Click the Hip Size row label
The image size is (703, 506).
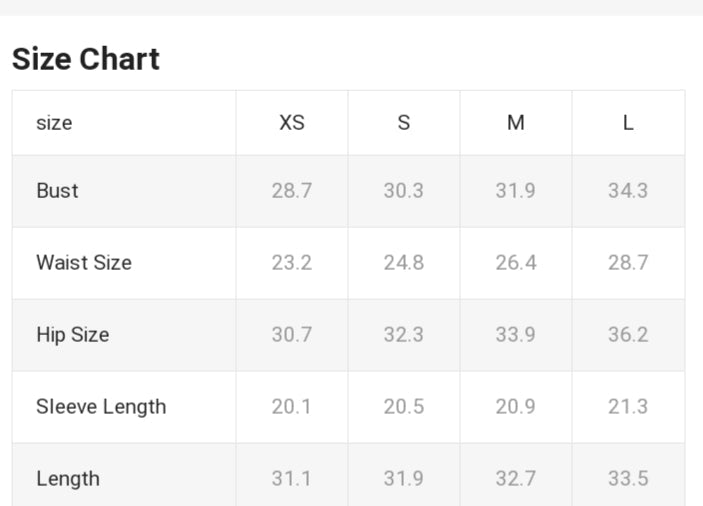pyautogui.click(x=72, y=335)
